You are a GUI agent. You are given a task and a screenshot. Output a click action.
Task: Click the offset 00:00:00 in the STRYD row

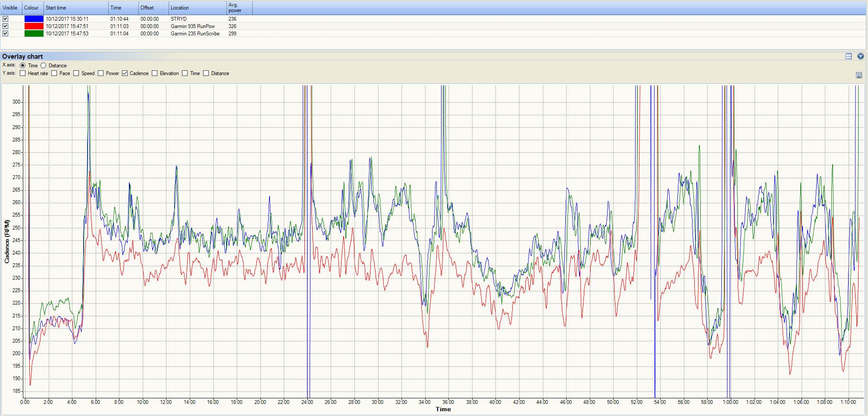pos(150,19)
